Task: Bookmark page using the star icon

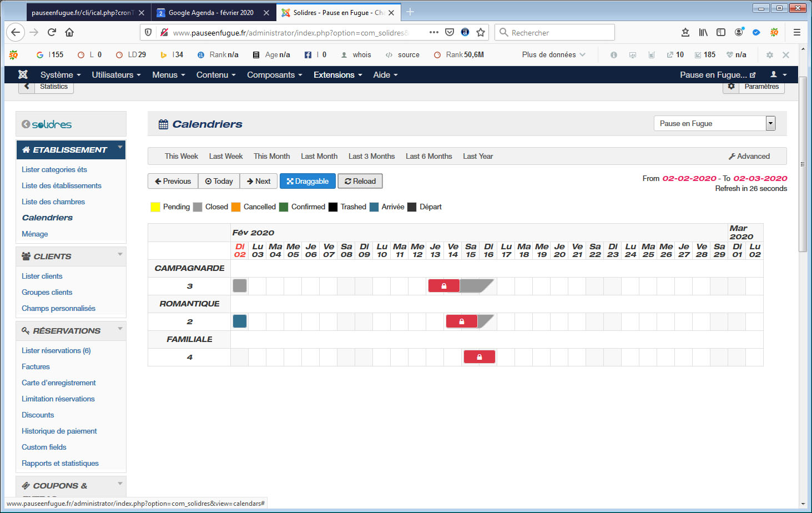Action: [x=481, y=33]
